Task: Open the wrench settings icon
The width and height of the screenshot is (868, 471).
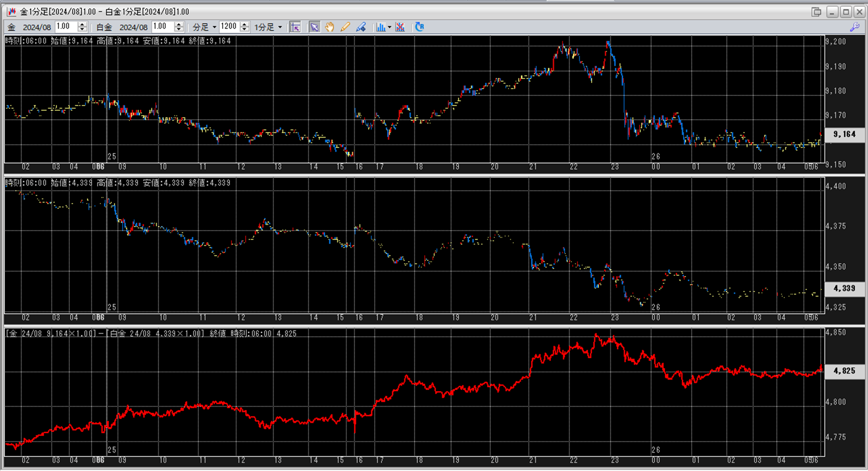Action: pyautogui.click(x=855, y=27)
